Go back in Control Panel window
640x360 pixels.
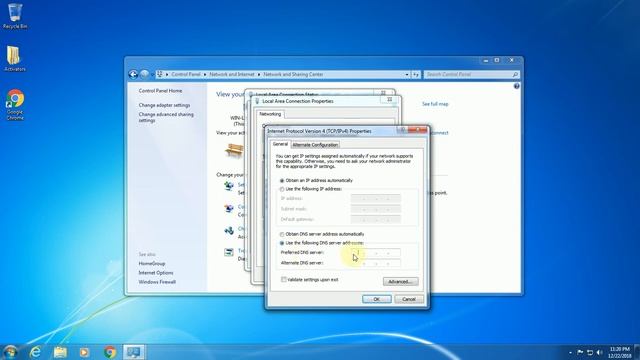click(x=133, y=74)
